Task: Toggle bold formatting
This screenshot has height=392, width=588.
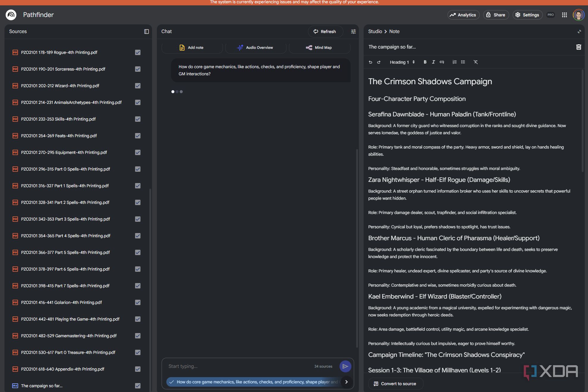Action: click(425, 62)
